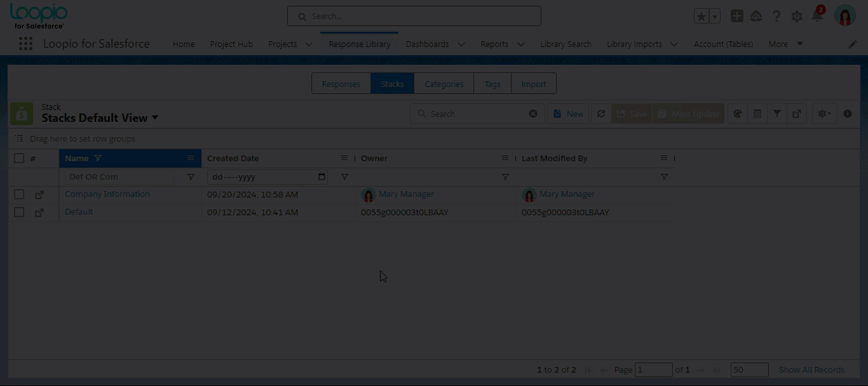
Task: Click the Created Date filter row funnel icon
Action: (344, 177)
